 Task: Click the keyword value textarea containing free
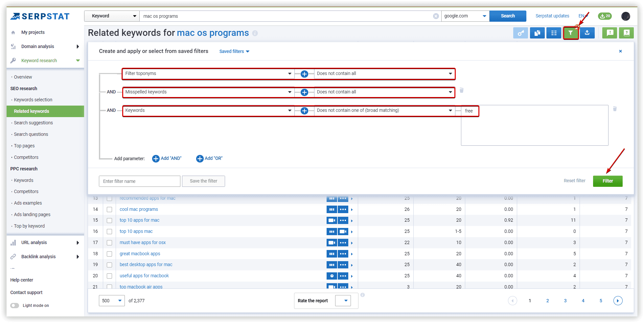click(535, 125)
